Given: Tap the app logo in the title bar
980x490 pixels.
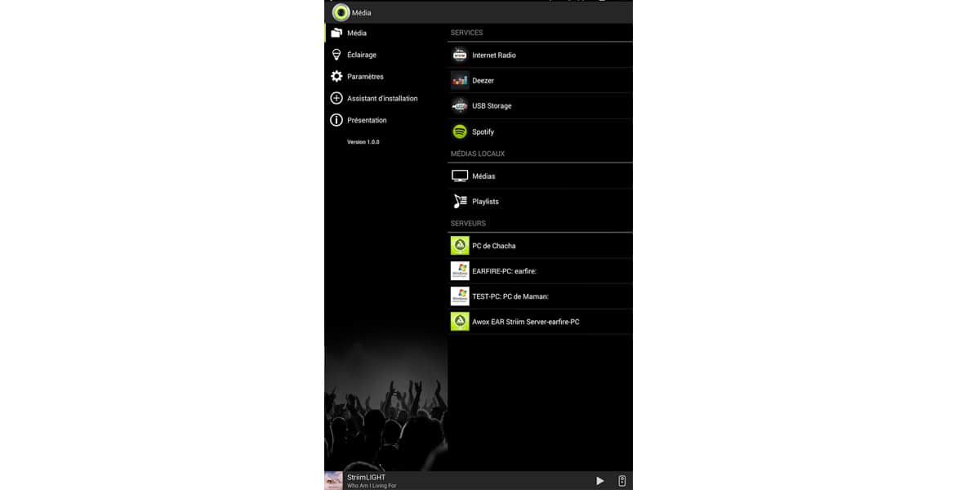Looking at the screenshot, I should [341, 12].
